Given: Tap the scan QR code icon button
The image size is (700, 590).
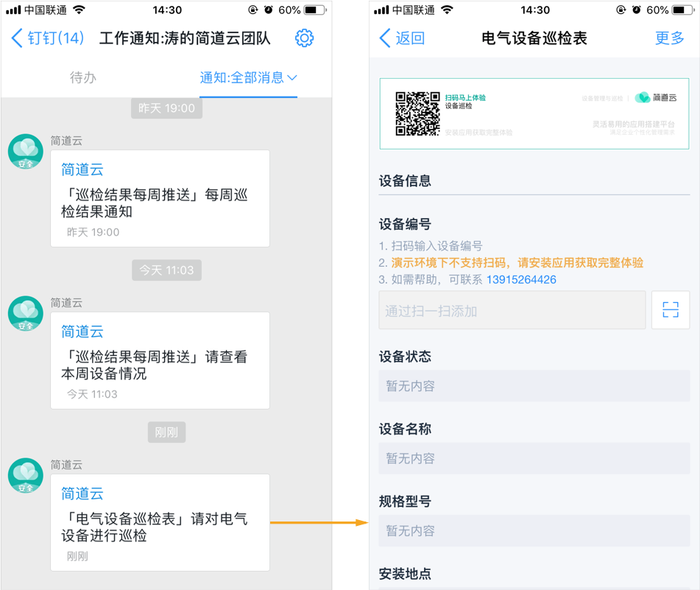Looking at the screenshot, I should click(671, 310).
